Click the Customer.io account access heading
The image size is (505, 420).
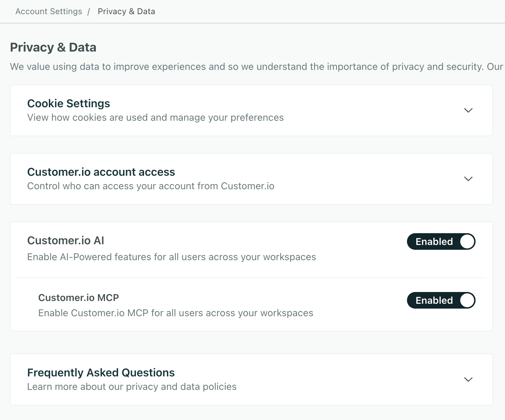click(101, 172)
